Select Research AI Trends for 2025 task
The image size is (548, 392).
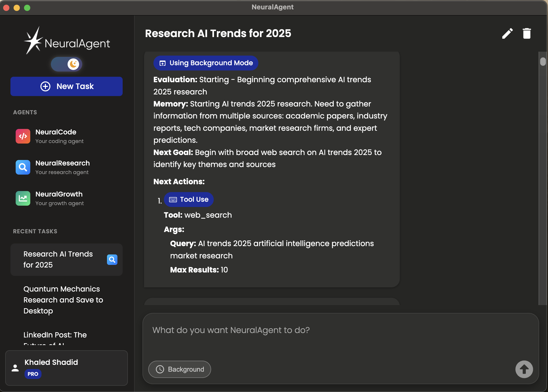tap(58, 259)
